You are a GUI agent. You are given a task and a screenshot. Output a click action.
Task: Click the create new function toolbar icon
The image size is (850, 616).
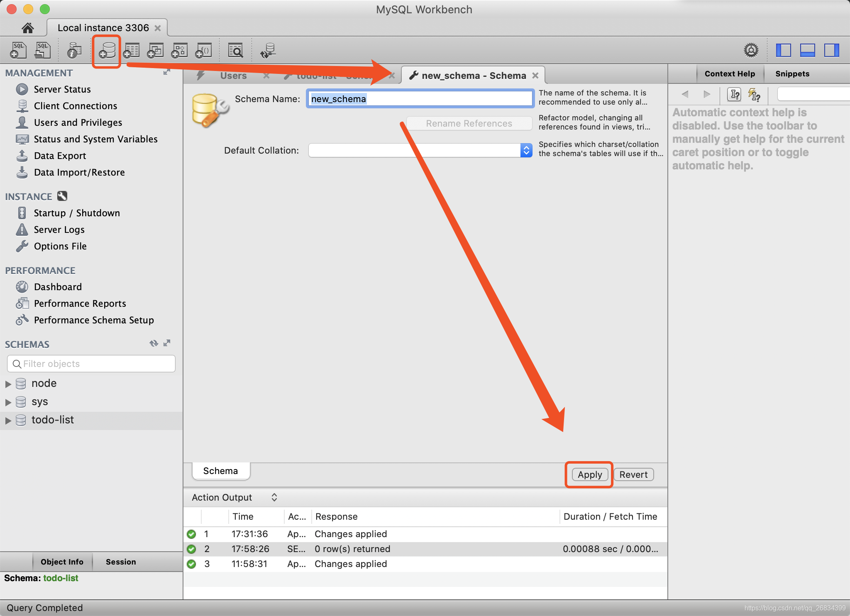[203, 51]
